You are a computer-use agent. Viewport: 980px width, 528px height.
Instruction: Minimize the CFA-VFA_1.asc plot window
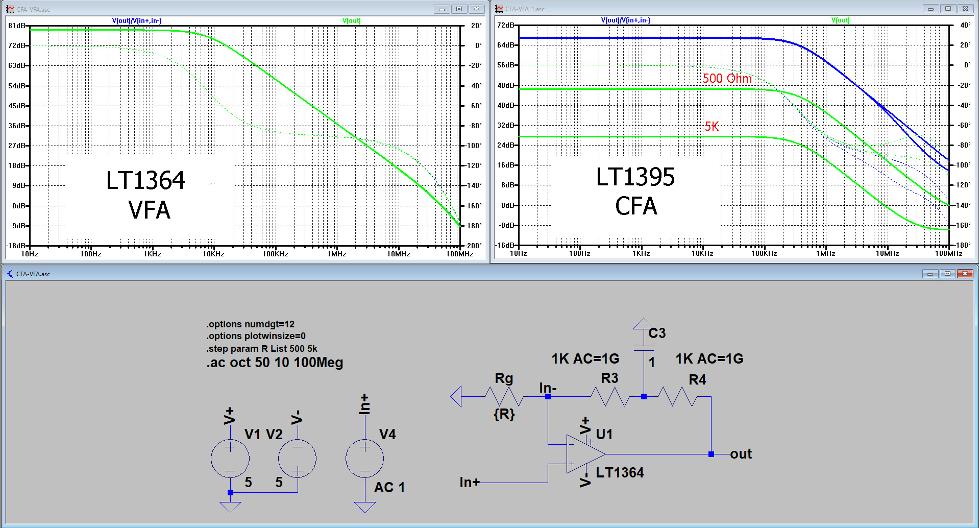click(x=930, y=9)
